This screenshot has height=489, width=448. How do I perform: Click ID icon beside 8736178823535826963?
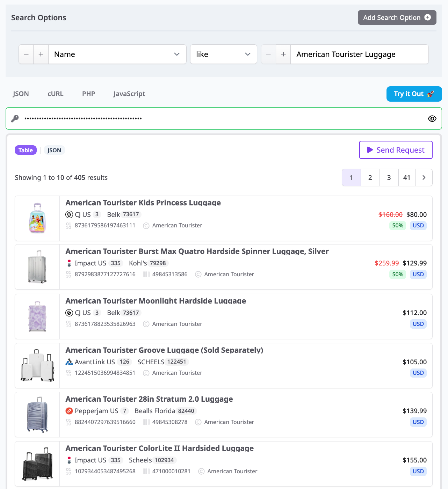tap(68, 324)
